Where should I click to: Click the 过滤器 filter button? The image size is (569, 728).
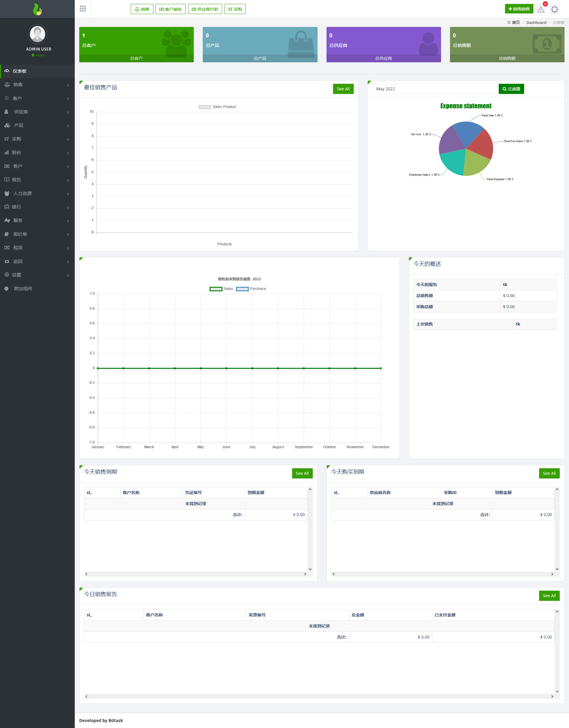[x=511, y=89]
